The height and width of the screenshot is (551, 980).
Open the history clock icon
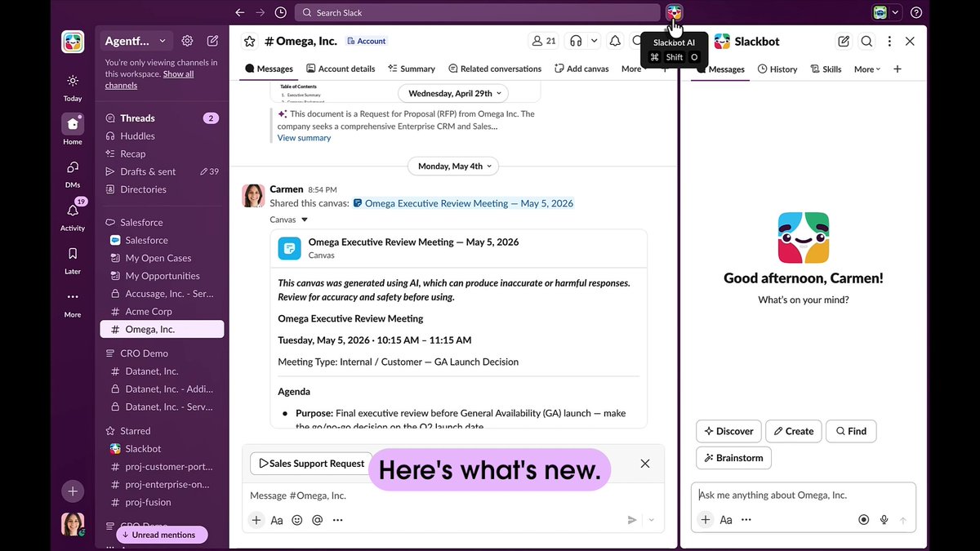[x=281, y=12]
